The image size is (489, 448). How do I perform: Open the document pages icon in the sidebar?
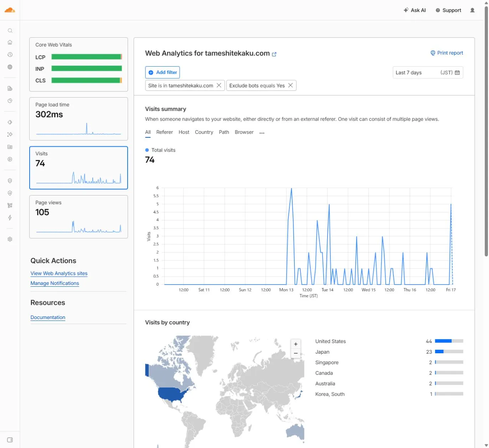pos(10,88)
